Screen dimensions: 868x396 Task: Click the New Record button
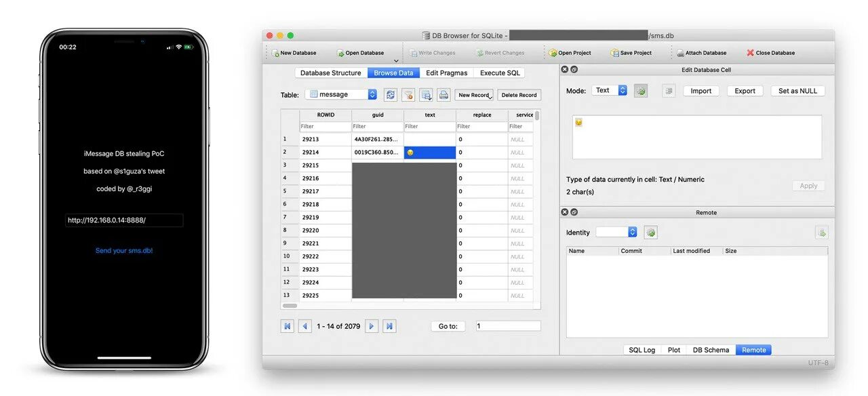click(x=474, y=95)
